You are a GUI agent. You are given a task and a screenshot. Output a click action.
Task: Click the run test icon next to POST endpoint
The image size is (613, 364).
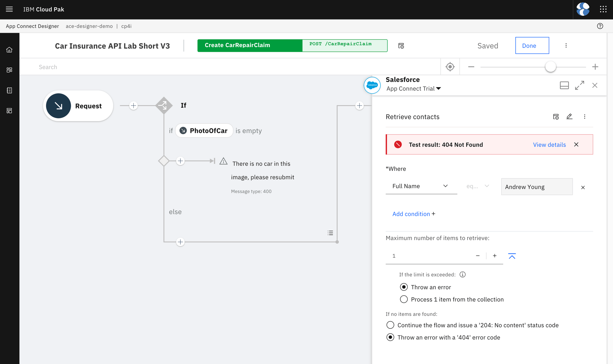click(401, 45)
